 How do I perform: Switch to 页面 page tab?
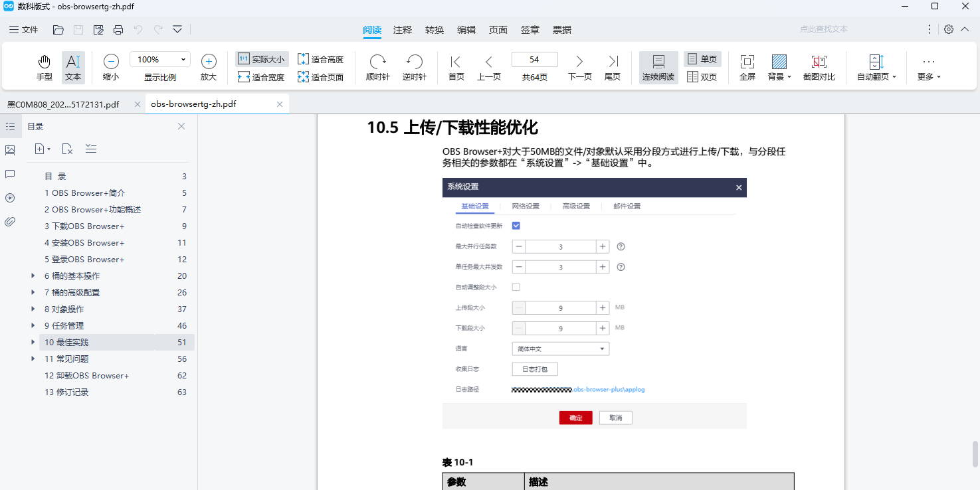coord(498,30)
